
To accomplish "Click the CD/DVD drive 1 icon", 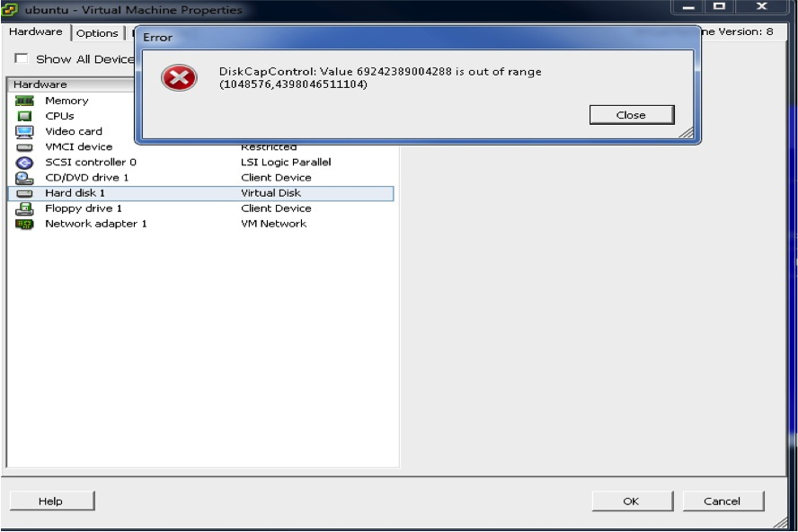I will tap(24, 178).
